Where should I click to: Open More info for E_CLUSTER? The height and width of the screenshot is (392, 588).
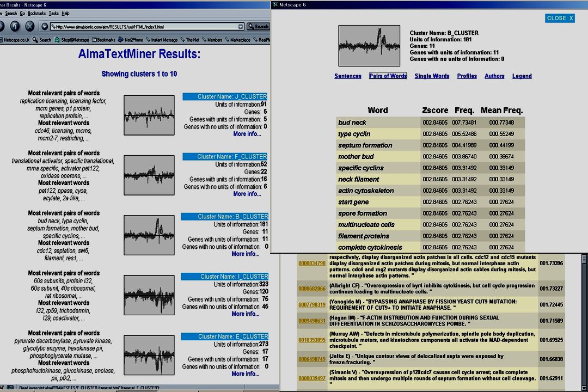245,374
